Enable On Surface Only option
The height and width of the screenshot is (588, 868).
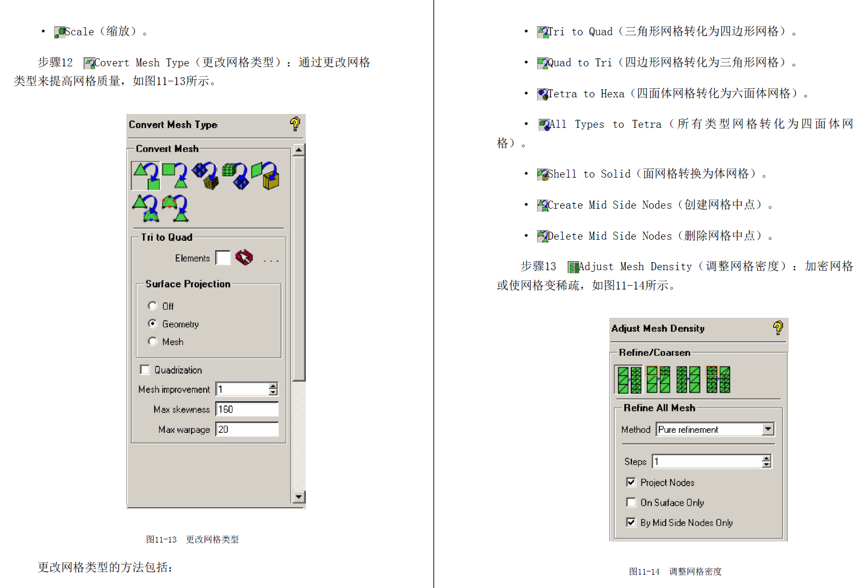tap(631, 502)
